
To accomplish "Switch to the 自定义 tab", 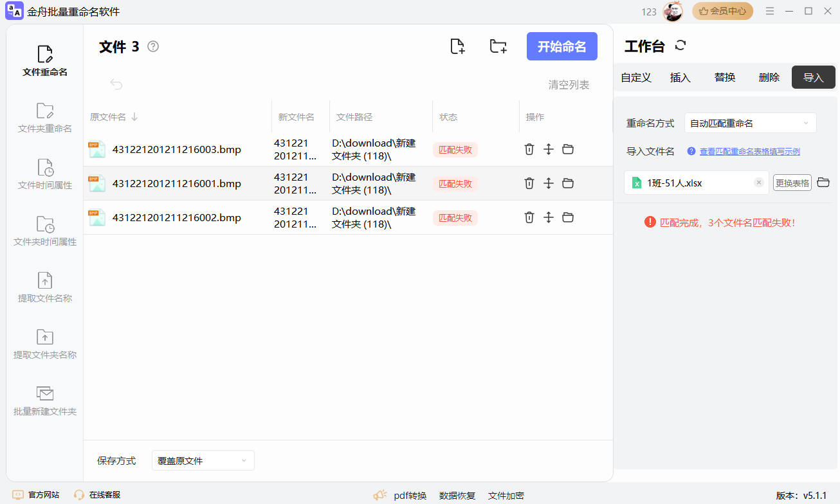I will (636, 77).
